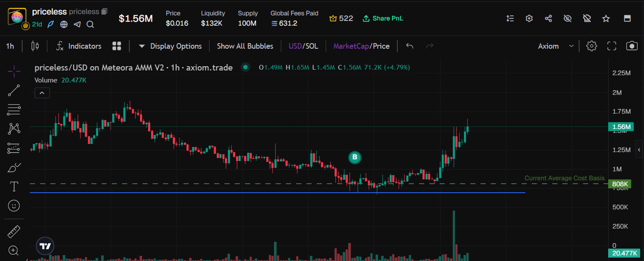Open the pump feather icon link
The height and width of the screenshot is (261, 644).
pyautogui.click(x=52, y=24)
